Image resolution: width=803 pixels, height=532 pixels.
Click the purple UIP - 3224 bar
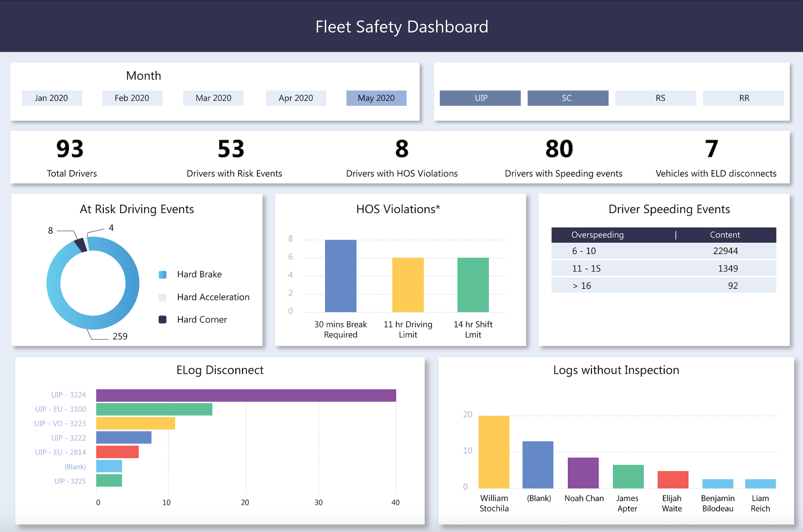(246, 395)
